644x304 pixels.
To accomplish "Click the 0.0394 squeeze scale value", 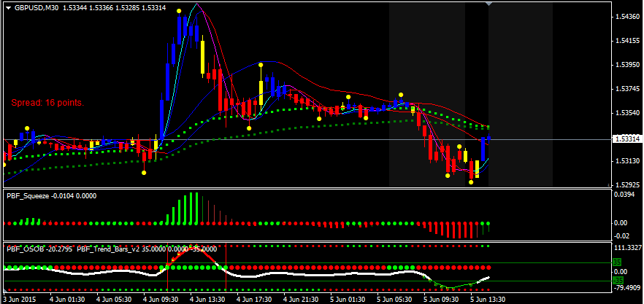I will coord(624,194).
